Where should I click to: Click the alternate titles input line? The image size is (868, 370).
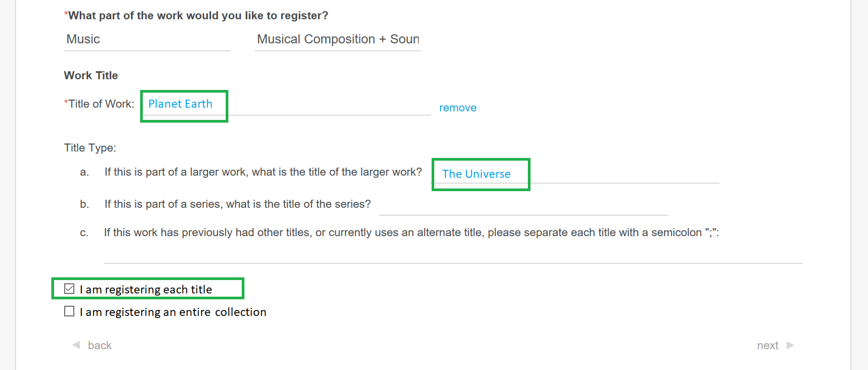tap(453, 255)
